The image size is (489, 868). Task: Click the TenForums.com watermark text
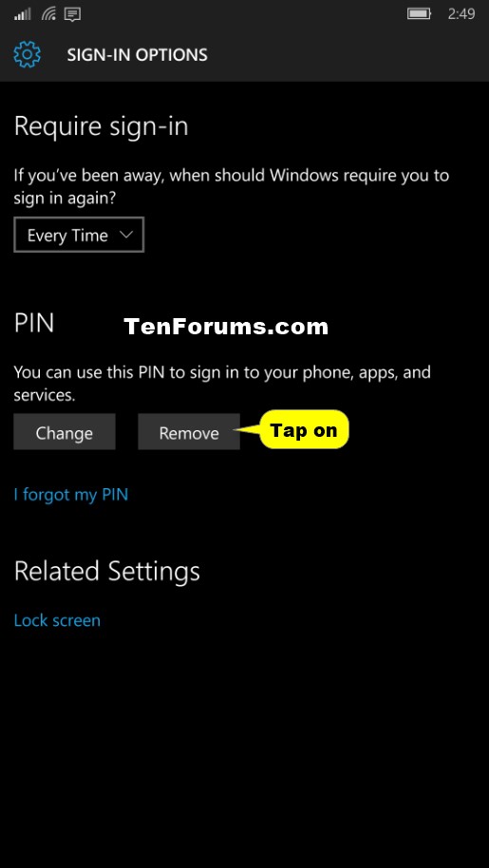click(x=226, y=326)
